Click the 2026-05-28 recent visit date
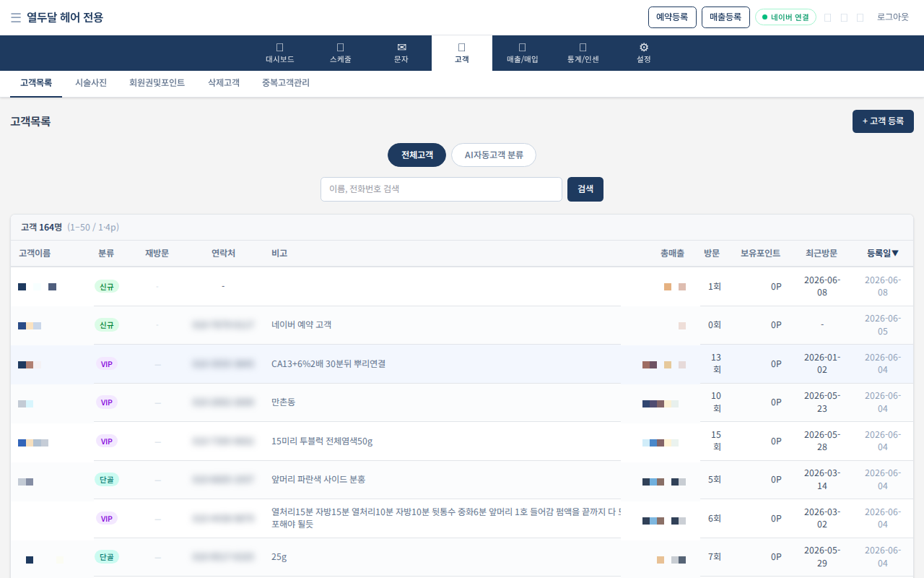924x578 pixels. click(x=821, y=441)
